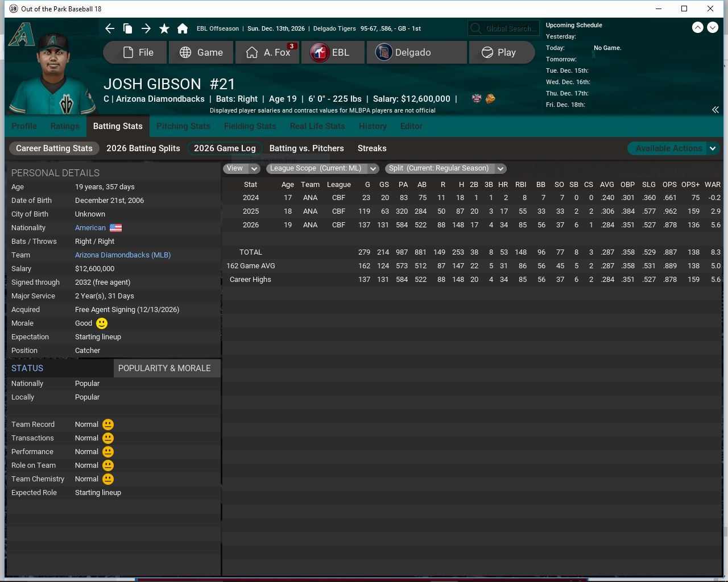728x582 pixels.
Task: Click the copy pages icon
Action: point(128,28)
